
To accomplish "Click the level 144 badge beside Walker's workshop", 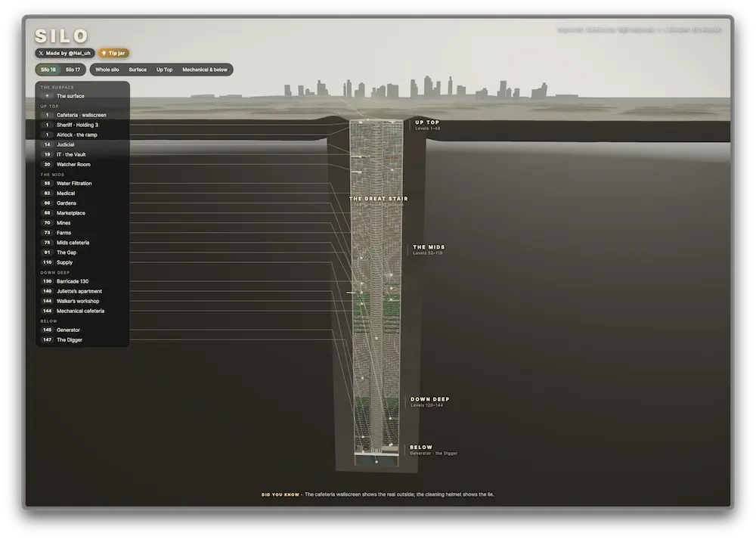I will point(47,301).
